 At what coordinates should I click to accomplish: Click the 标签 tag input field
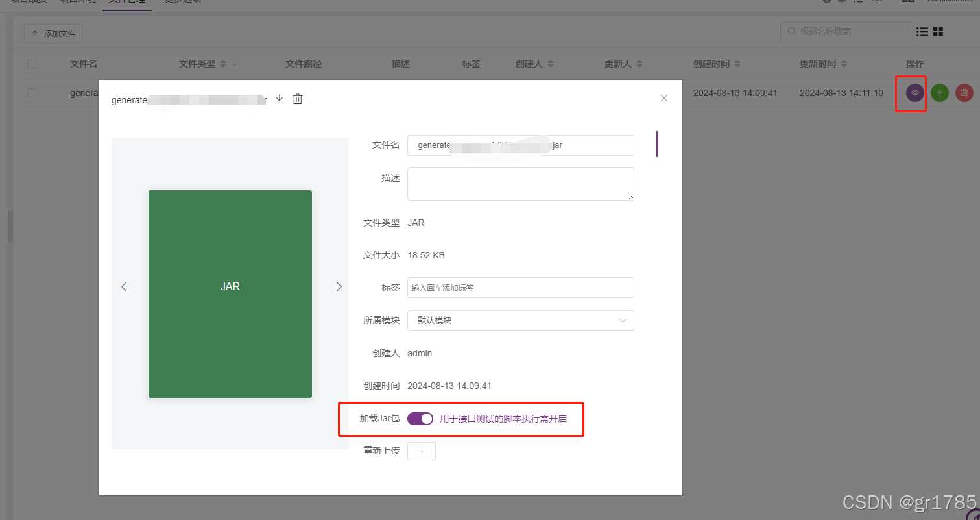coord(521,288)
